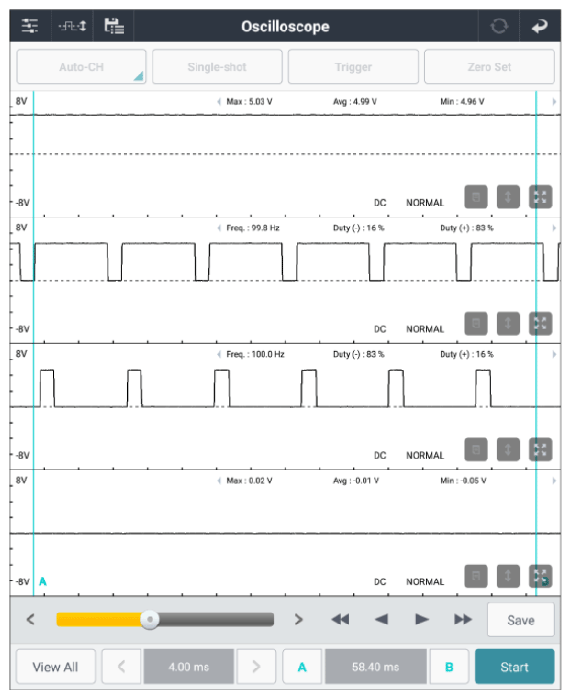Increase the 4.00 ms time base
The image size is (571, 699).
coord(256,667)
